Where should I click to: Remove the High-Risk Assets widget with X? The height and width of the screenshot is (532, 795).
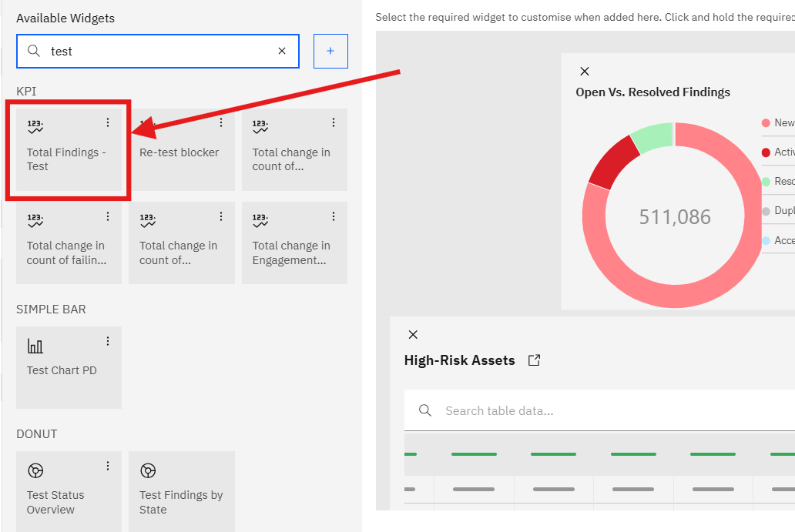tap(413, 334)
